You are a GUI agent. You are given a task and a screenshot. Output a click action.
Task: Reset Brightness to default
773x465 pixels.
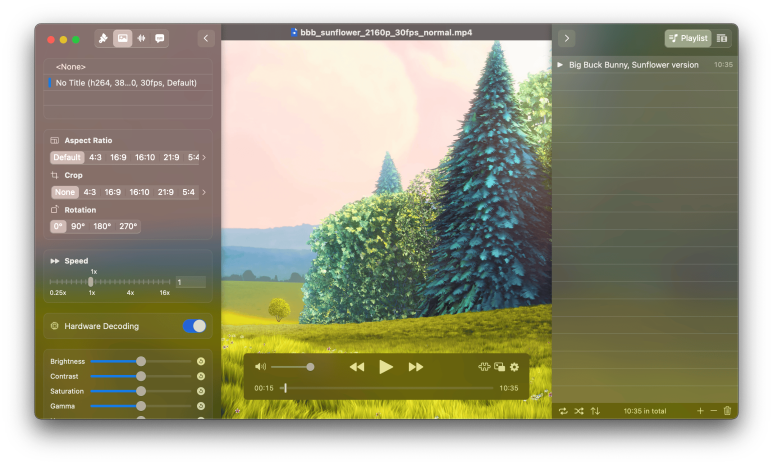[x=201, y=361]
